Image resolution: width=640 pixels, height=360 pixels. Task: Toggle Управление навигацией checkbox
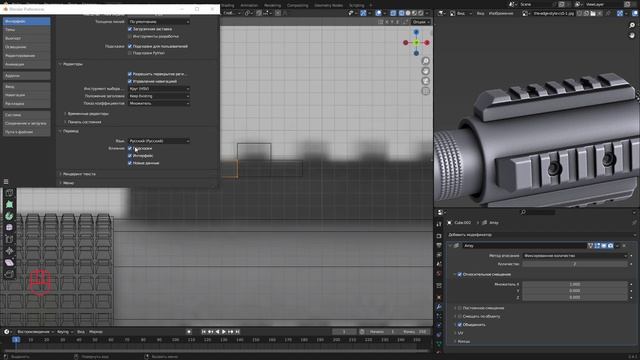[130, 81]
